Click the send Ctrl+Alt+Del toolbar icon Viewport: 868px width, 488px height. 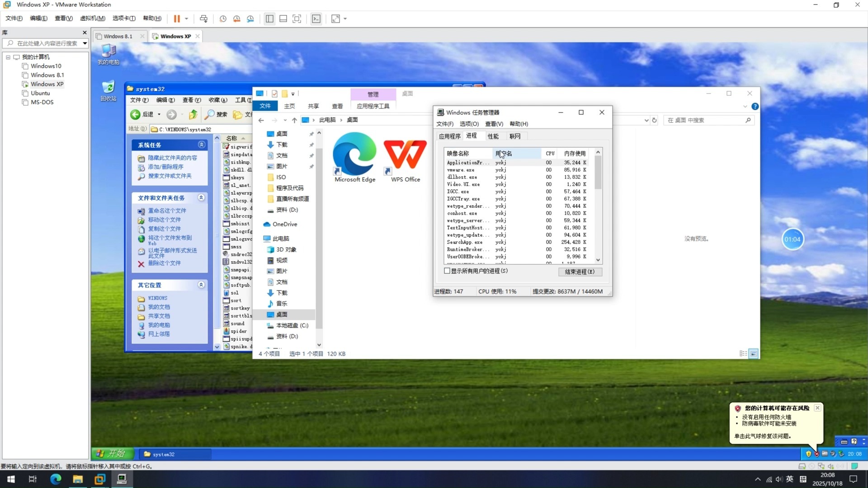coord(203,19)
